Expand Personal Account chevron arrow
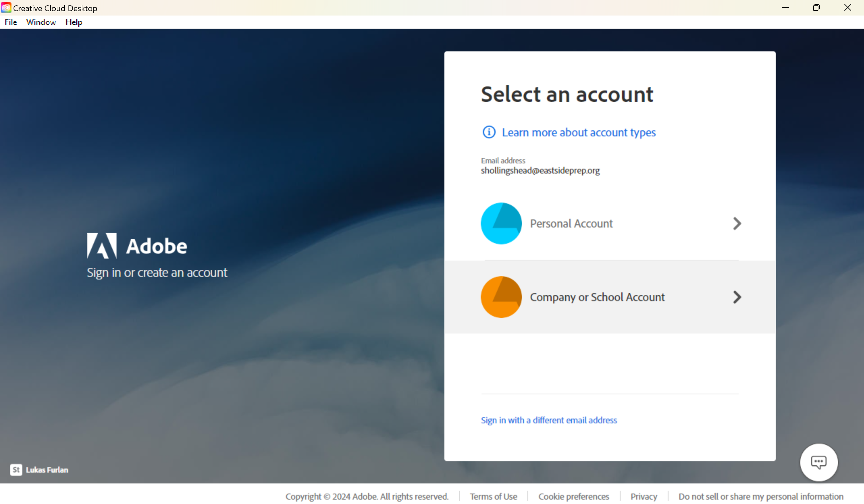864x504 pixels. click(x=737, y=223)
